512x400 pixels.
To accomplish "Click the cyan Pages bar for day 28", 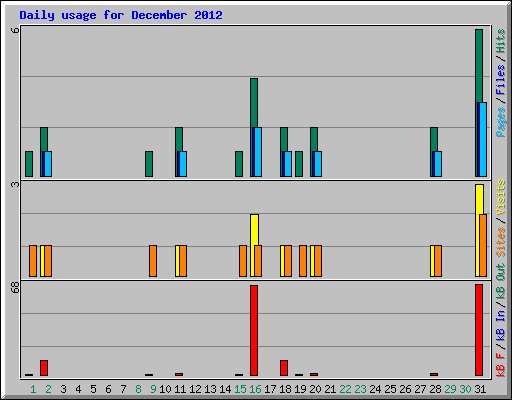I will [x=438, y=164].
